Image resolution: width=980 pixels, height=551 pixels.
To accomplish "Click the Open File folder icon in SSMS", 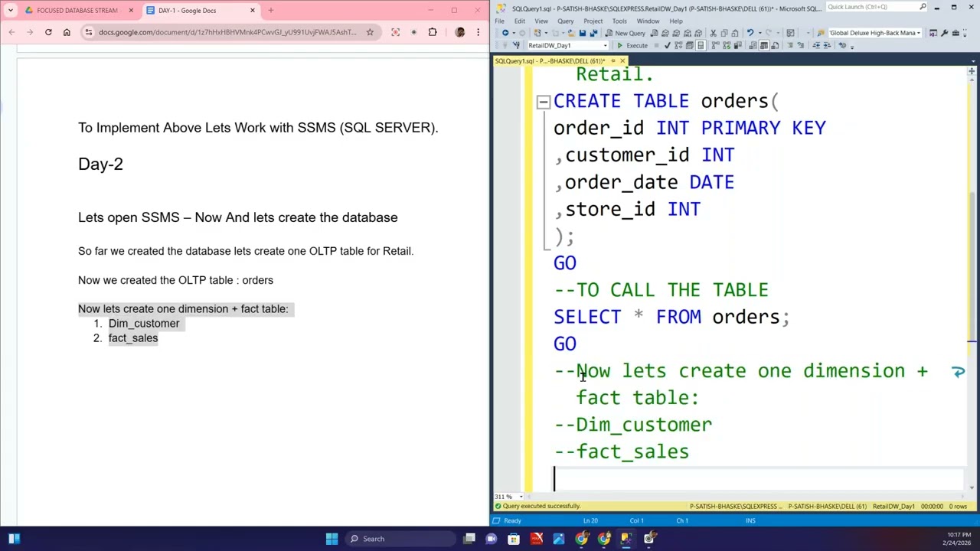I will 571,33.
